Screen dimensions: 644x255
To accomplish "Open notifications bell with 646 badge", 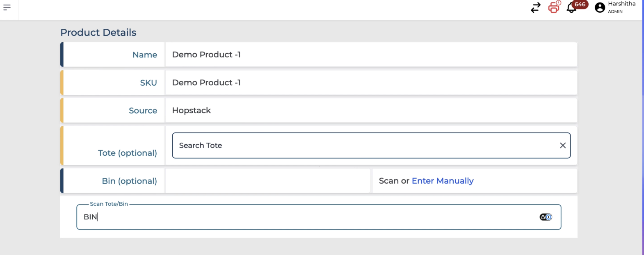I will (x=576, y=7).
